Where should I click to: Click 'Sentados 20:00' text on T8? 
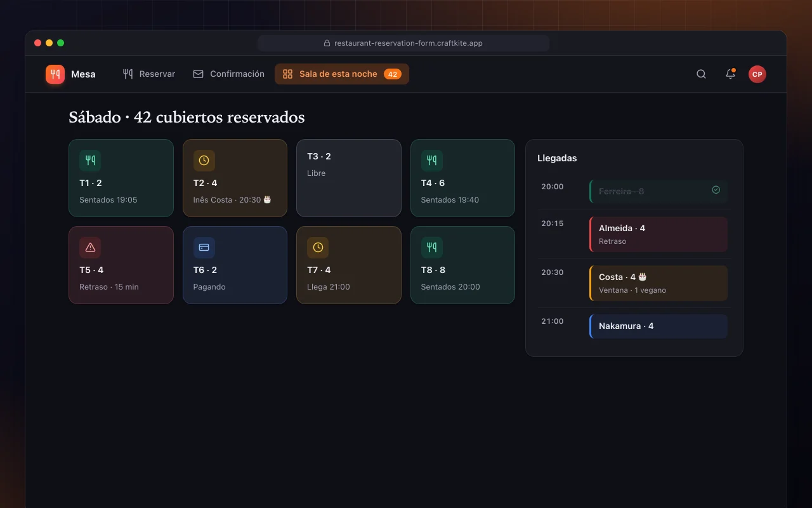click(x=450, y=287)
